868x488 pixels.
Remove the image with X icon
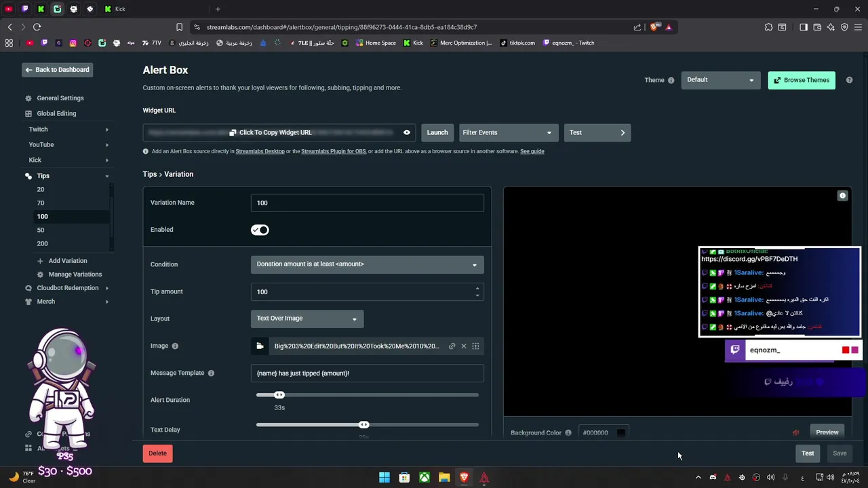pyautogui.click(x=464, y=346)
